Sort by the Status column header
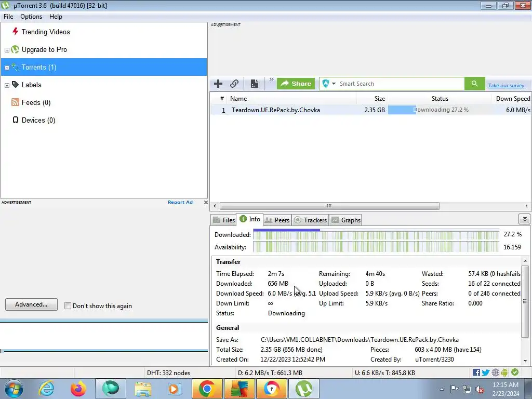Screen dimensions: 532x399 pos(440,99)
